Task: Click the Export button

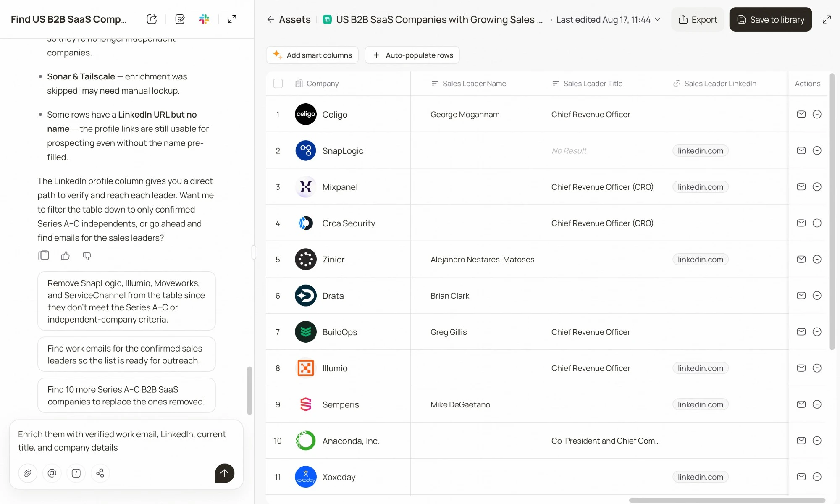Action: (698, 20)
